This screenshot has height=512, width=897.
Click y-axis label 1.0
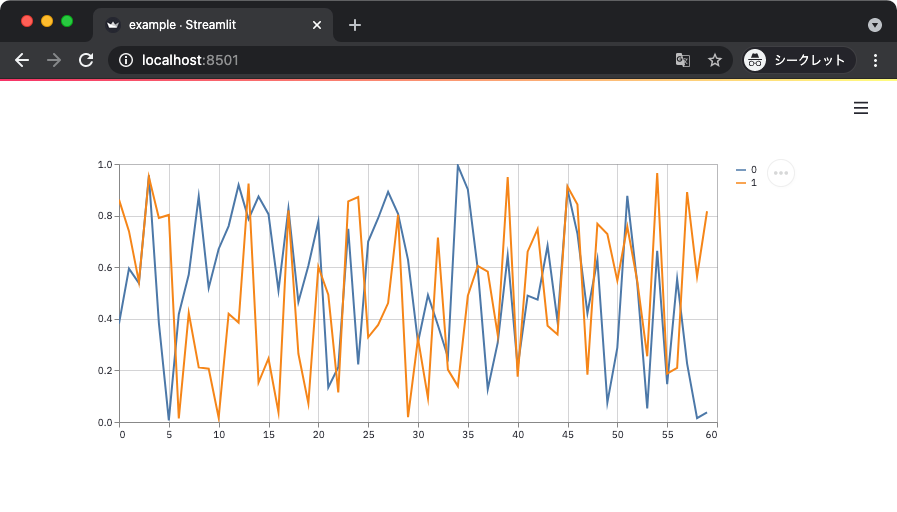coord(105,165)
